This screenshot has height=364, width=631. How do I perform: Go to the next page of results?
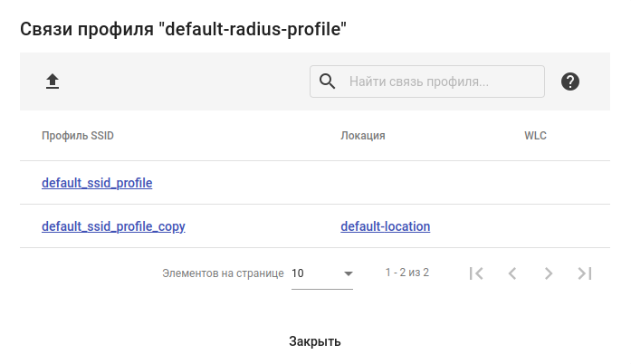click(549, 273)
